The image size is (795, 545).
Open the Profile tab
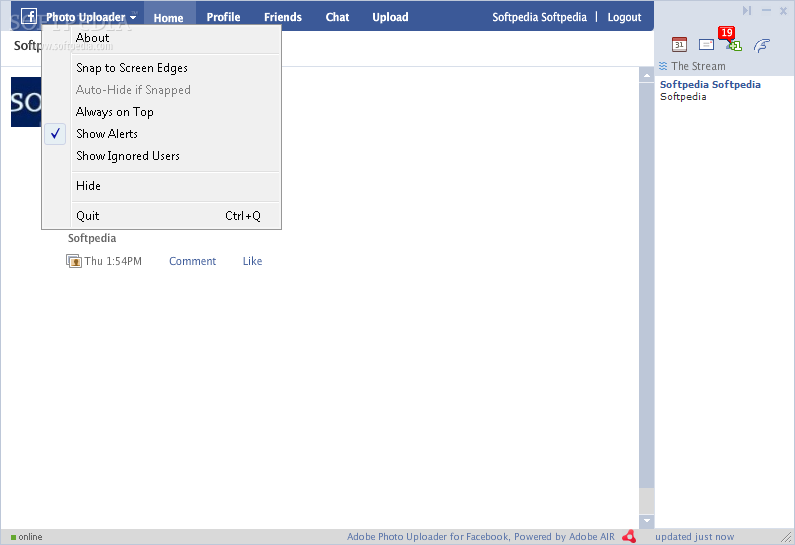coord(223,17)
